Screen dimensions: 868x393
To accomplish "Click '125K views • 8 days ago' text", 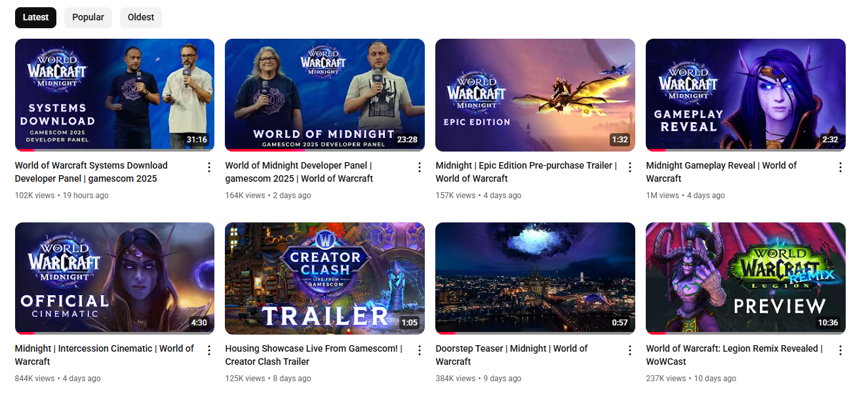I will [x=268, y=379].
